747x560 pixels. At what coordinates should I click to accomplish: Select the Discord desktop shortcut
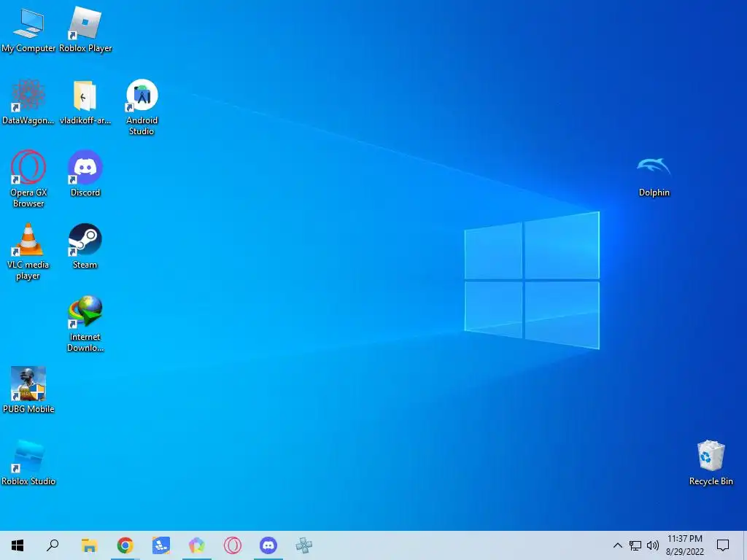point(85,174)
